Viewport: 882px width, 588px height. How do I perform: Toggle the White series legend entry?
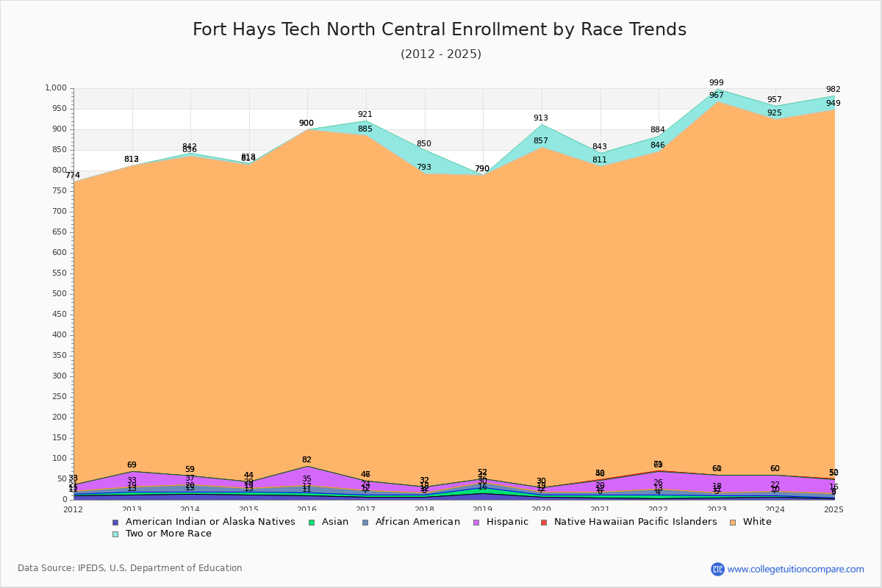click(x=750, y=522)
